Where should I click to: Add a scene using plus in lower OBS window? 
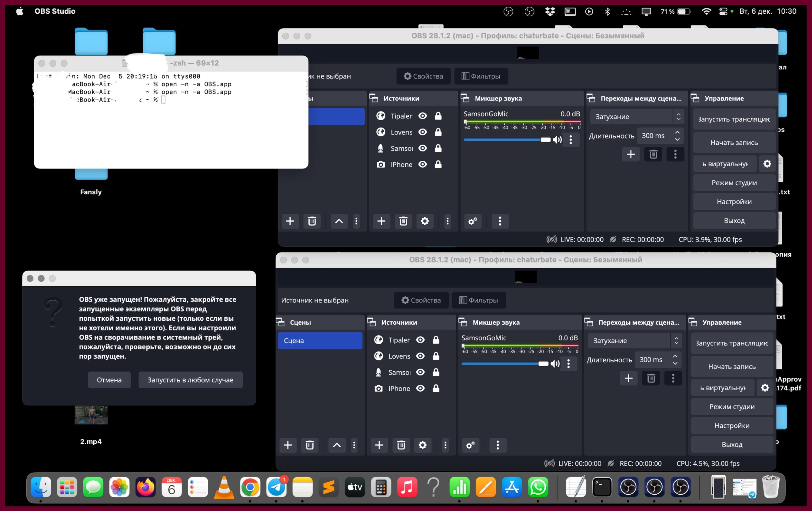[288, 445]
